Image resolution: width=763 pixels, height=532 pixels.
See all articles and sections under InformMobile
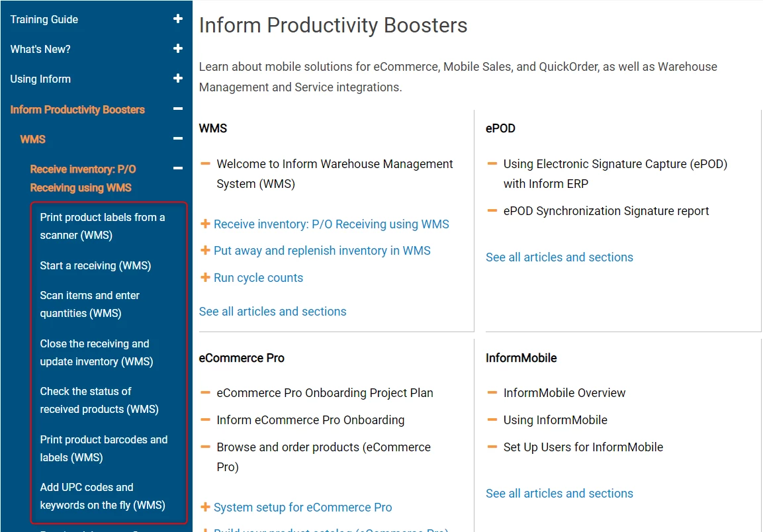559,493
